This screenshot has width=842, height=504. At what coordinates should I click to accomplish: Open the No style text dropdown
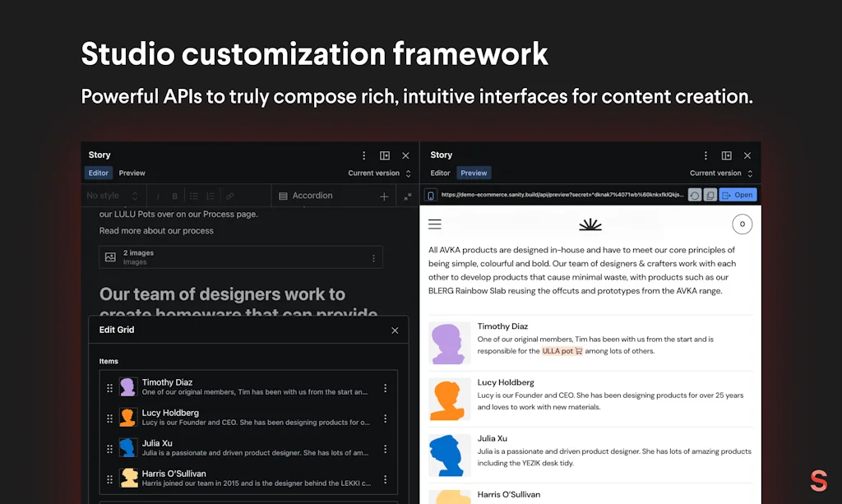coord(113,195)
